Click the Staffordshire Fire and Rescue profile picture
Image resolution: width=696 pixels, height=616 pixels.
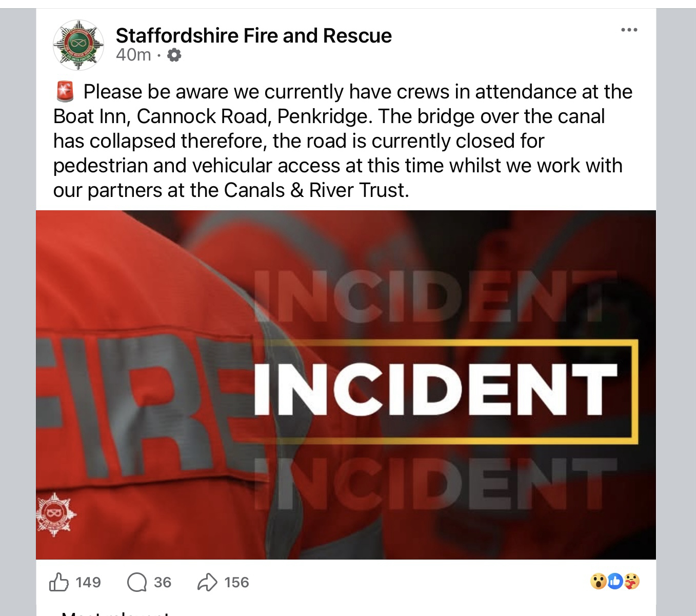point(78,45)
